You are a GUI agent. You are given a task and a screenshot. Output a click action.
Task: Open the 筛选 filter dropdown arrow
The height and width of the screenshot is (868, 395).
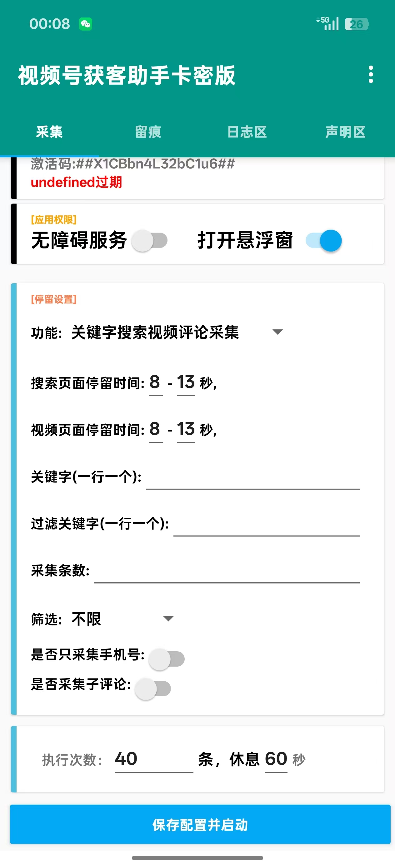pos(168,618)
